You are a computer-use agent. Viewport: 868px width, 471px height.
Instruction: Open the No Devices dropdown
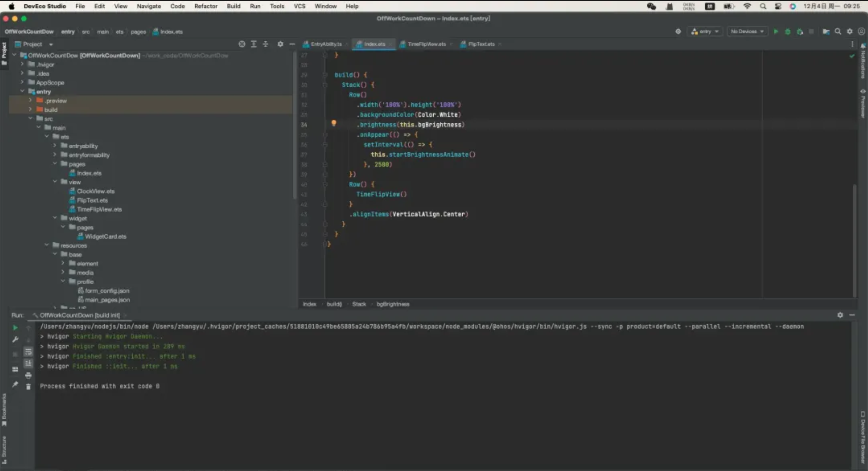click(747, 32)
